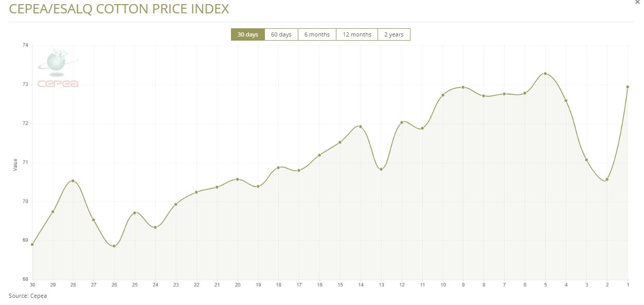Select the first data point at day 30

point(32,244)
